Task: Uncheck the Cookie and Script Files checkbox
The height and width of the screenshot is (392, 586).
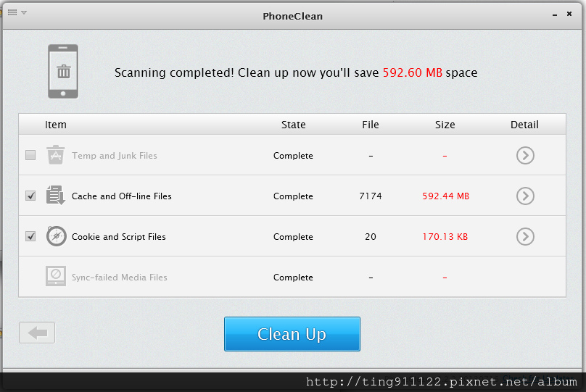Action: point(30,236)
